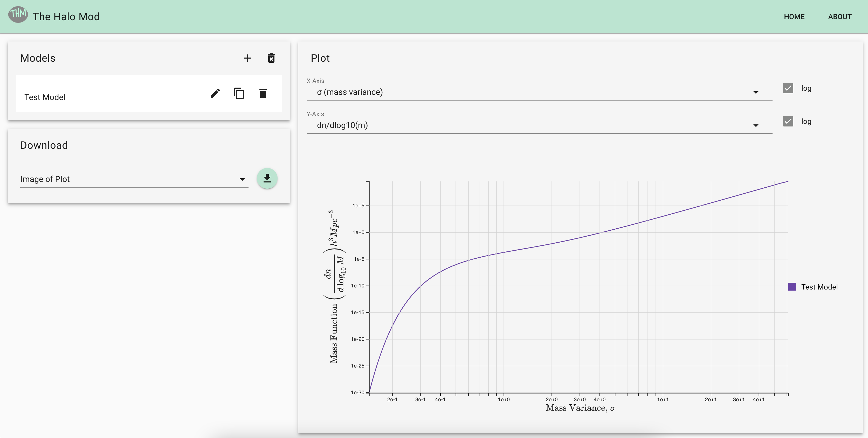Click the green download button
The image size is (868, 438).
point(267,178)
